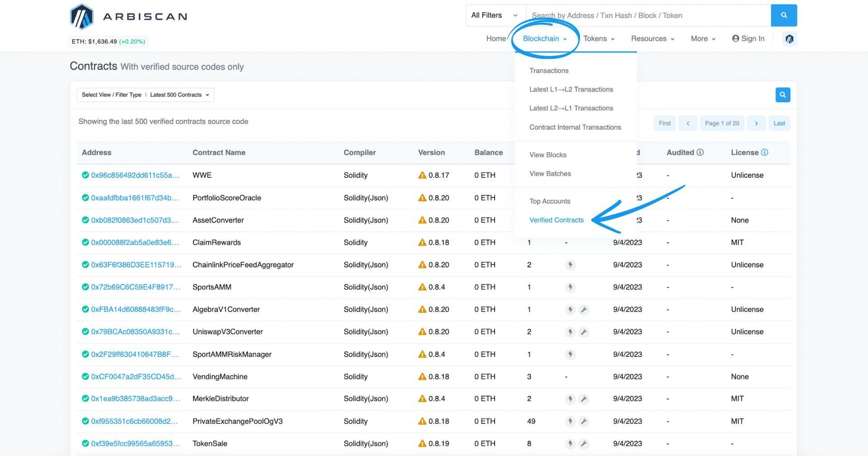Select Verified Contracts menu item
Image resolution: width=868 pixels, height=456 pixels.
pos(557,220)
